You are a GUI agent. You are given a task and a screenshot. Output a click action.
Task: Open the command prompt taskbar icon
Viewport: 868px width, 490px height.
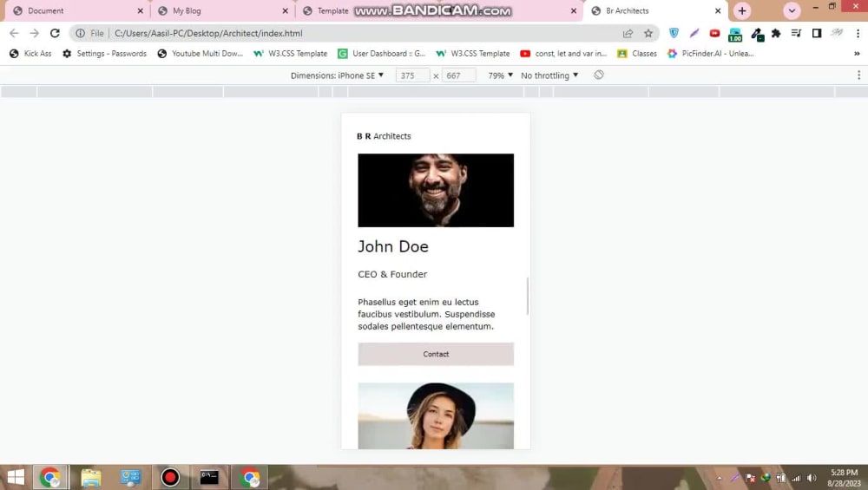(209, 477)
